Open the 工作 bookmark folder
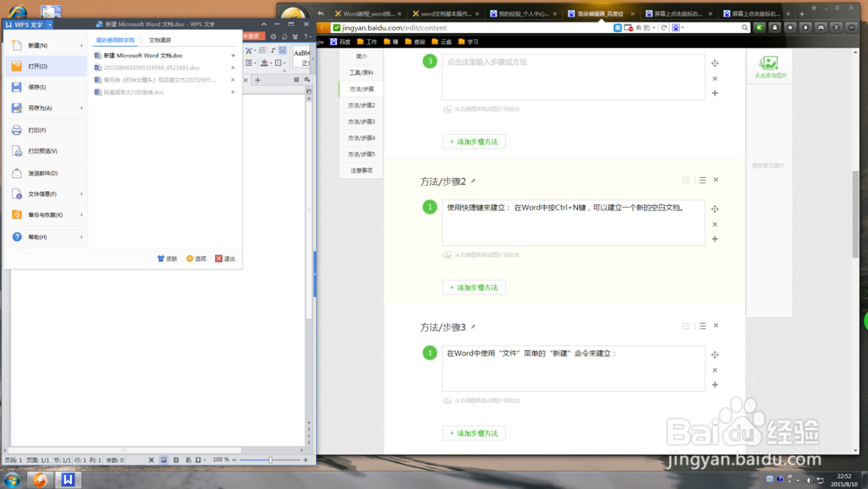868x489 pixels. click(367, 42)
